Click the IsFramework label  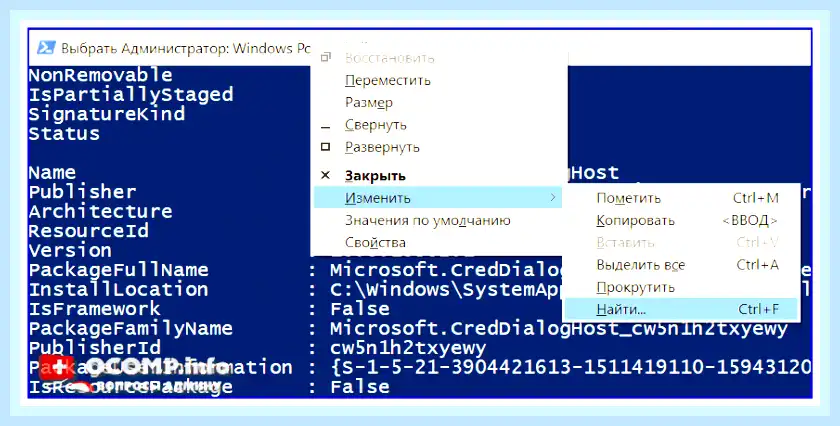pos(94,308)
